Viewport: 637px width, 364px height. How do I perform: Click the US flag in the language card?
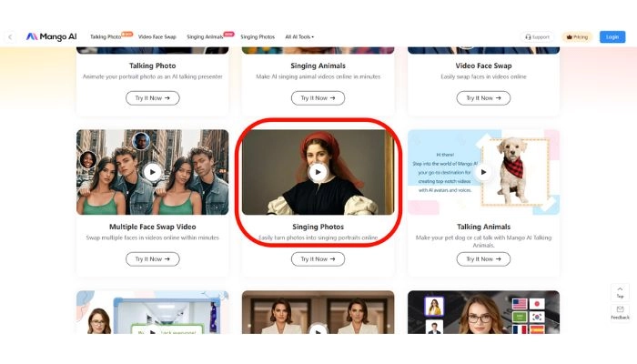520,303
